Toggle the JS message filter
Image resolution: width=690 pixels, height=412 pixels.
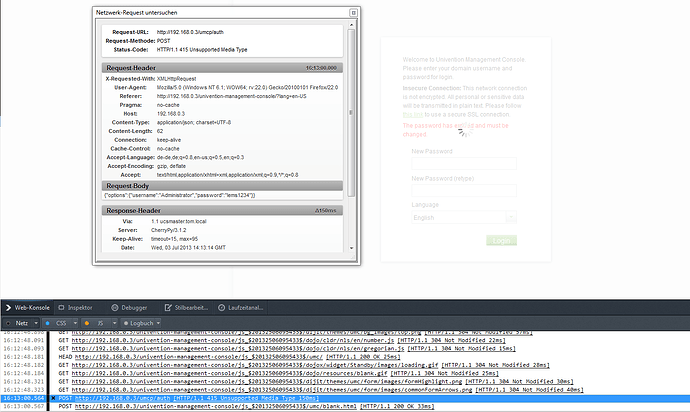[98, 325]
